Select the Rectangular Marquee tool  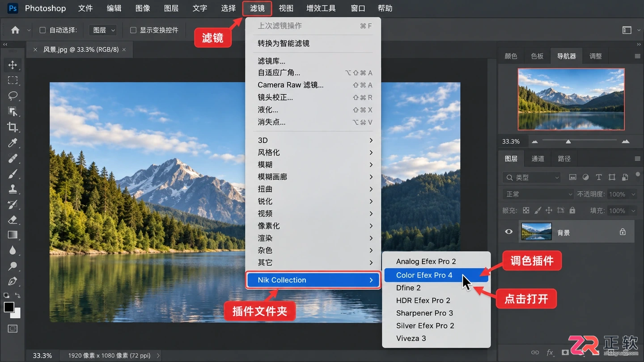[x=13, y=80]
